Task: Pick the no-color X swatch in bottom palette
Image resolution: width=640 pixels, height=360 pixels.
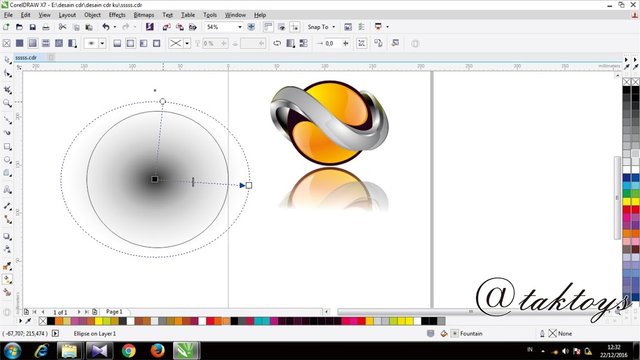Action: coord(42,321)
